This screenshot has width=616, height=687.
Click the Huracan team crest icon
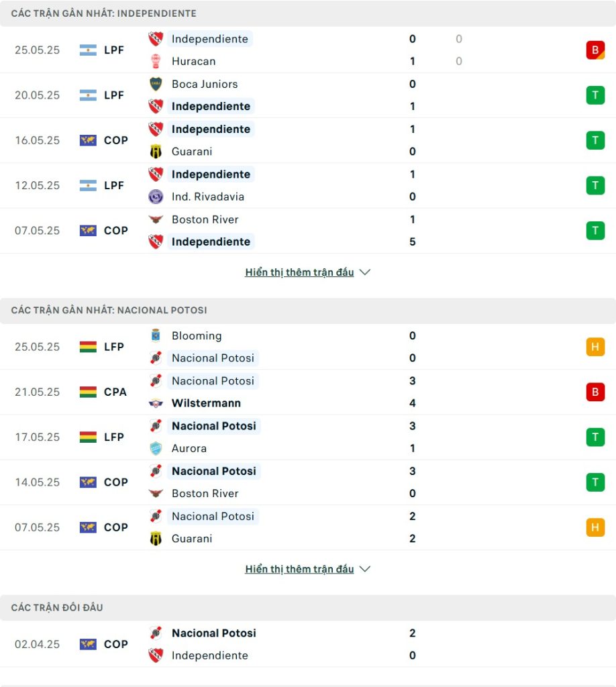coord(156,61)
